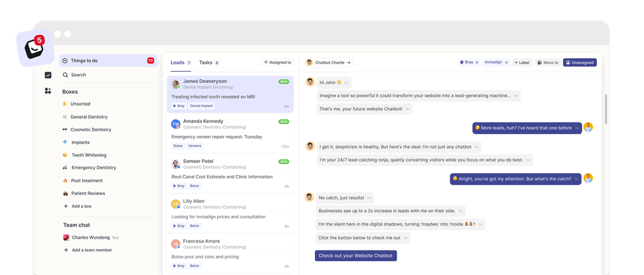
Task: Select message 'Click the button below to check me out'
Action: (363, 238)
